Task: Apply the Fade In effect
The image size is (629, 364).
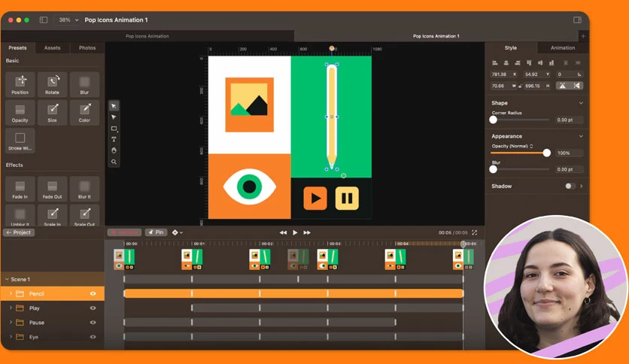Action: click(20, 189)
